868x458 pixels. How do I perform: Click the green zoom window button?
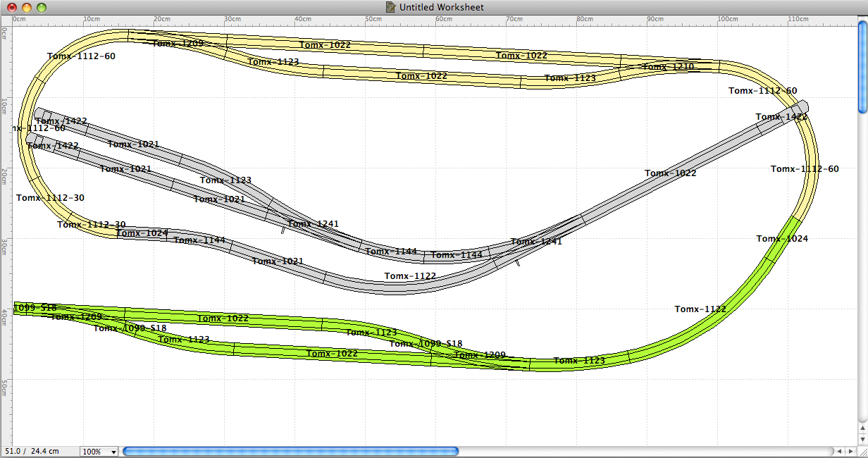42,7
